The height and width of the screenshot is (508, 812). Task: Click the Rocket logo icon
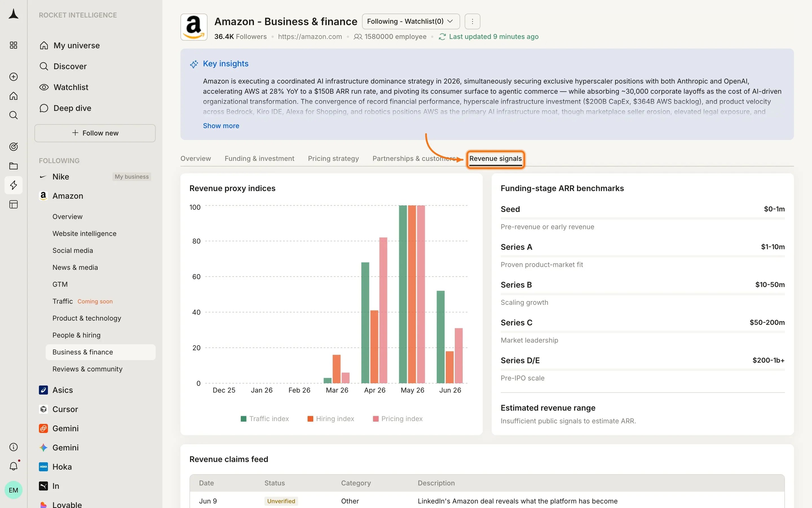click(x=14, y=14)
